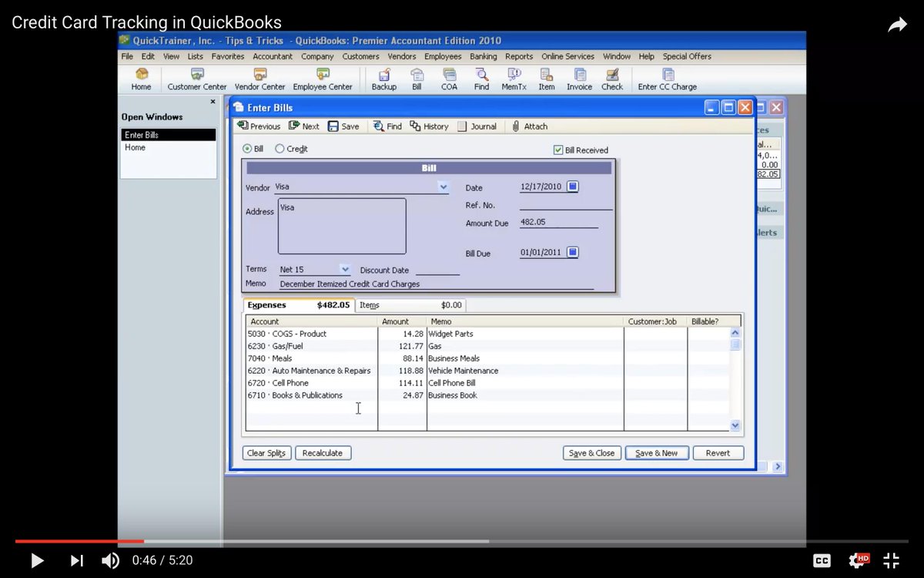Select the 6230 Gas/Fuel account row

coord(311,346)
